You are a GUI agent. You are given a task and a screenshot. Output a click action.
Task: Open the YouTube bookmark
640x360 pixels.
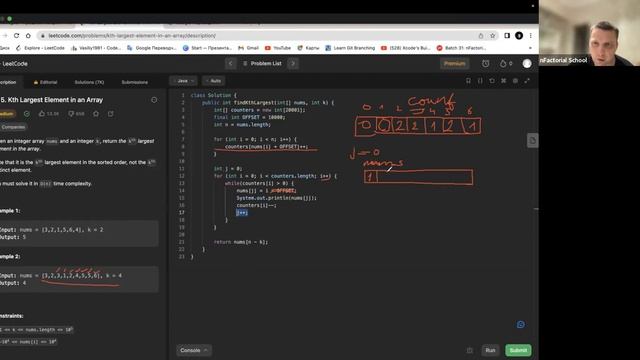point(278,48)
